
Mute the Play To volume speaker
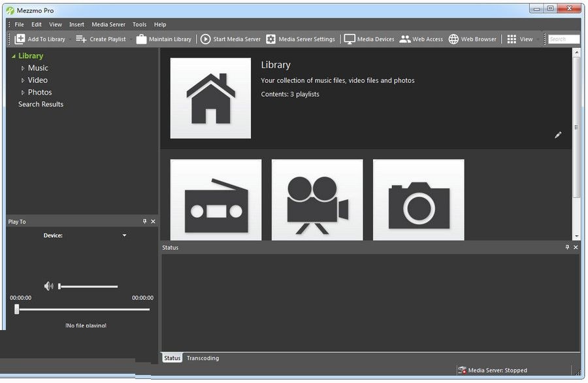tap(49, 286)
